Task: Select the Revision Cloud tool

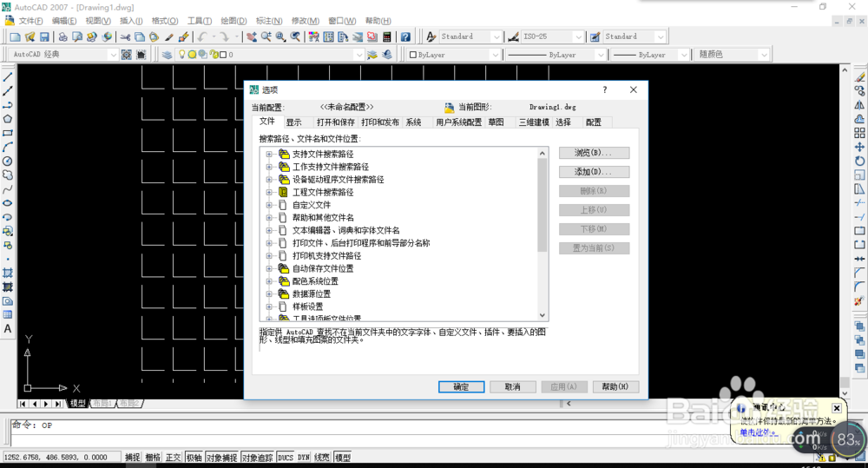Action: [x=8, y=175]
